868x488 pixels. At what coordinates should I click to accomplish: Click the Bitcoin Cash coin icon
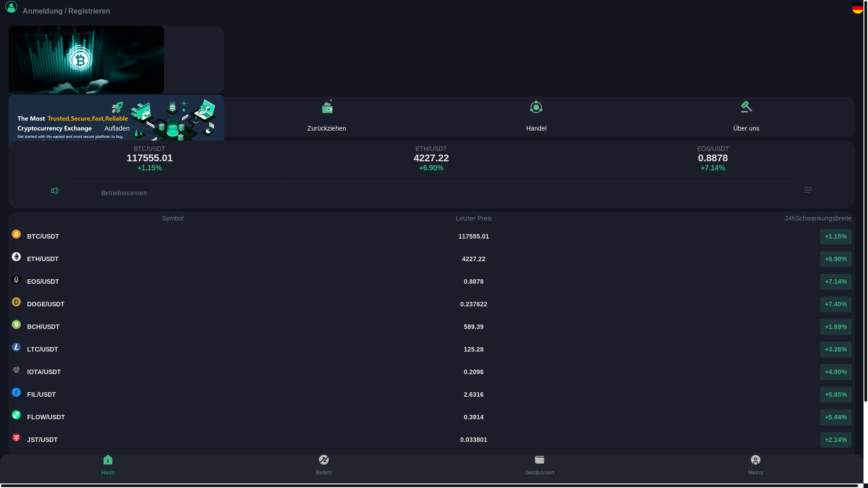pos(16,324)
